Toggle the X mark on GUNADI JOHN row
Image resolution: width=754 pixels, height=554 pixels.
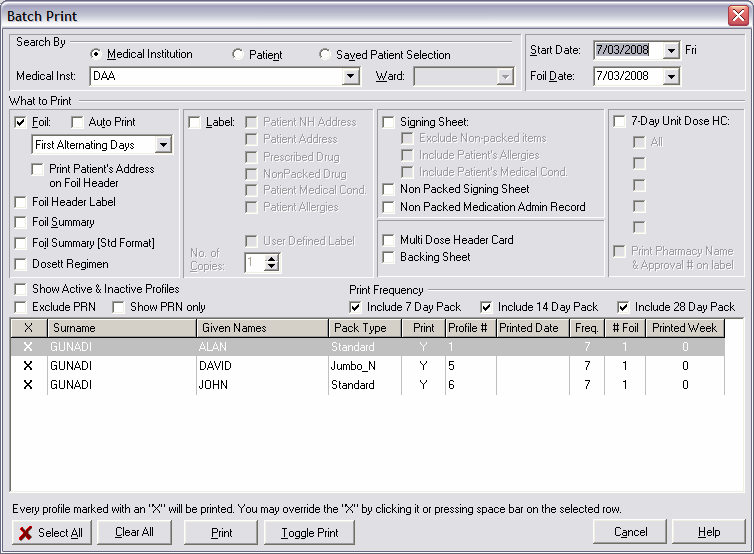[28, 385]
